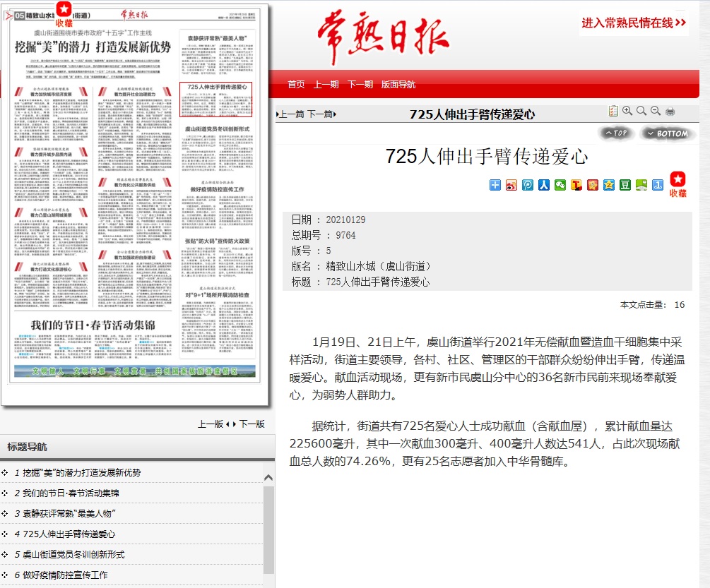Image resolution: width=710 pixels, height=588 pixels.
Task: Click the 本文点击量 count 16
Action: click(x=679, y=305)
